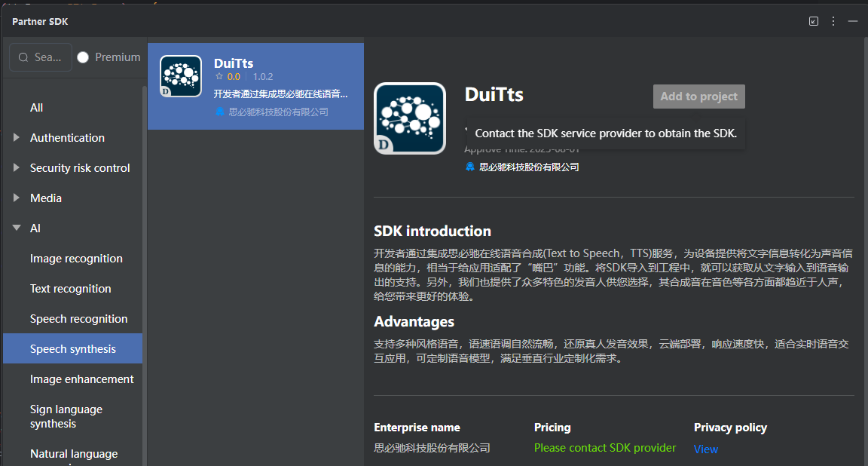Select the All category
The width and height of the screenshot is (868, 466).
pyautogui.click(x=36, y=108)
